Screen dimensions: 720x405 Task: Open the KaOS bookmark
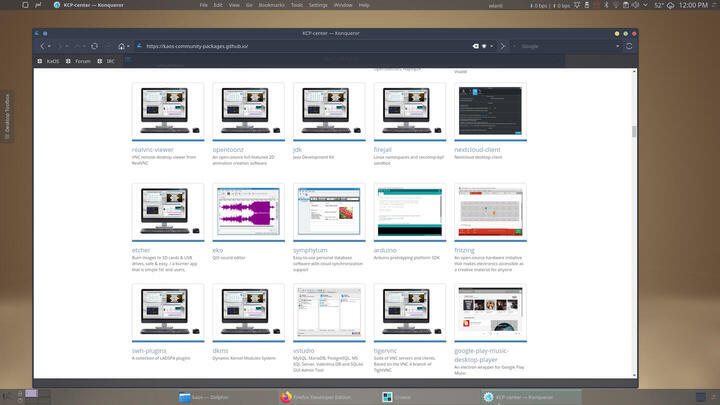click(x=49, y=61)
